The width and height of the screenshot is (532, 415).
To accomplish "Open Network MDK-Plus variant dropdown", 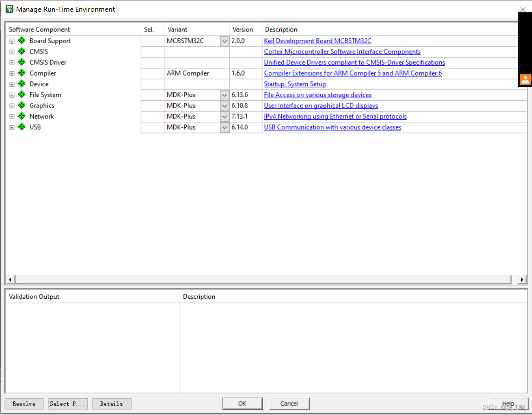I will (225, 117).
